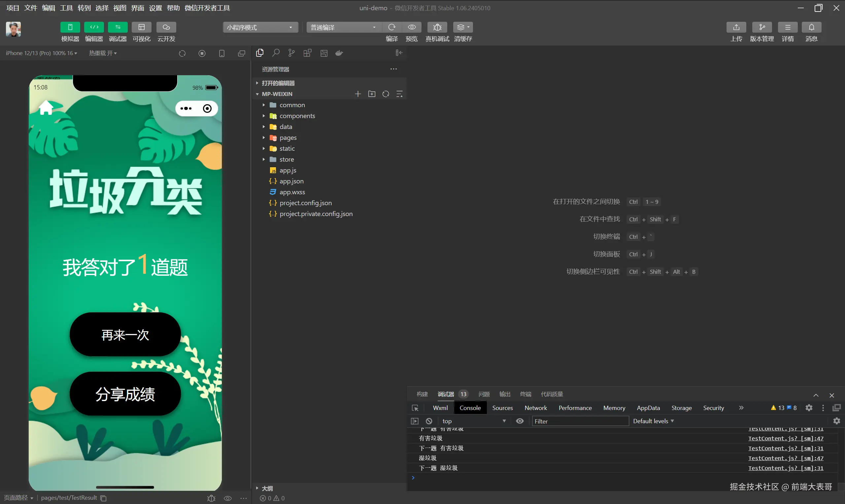Click the 上传 upload icon
845x504 pixels.
coord(736,27)
